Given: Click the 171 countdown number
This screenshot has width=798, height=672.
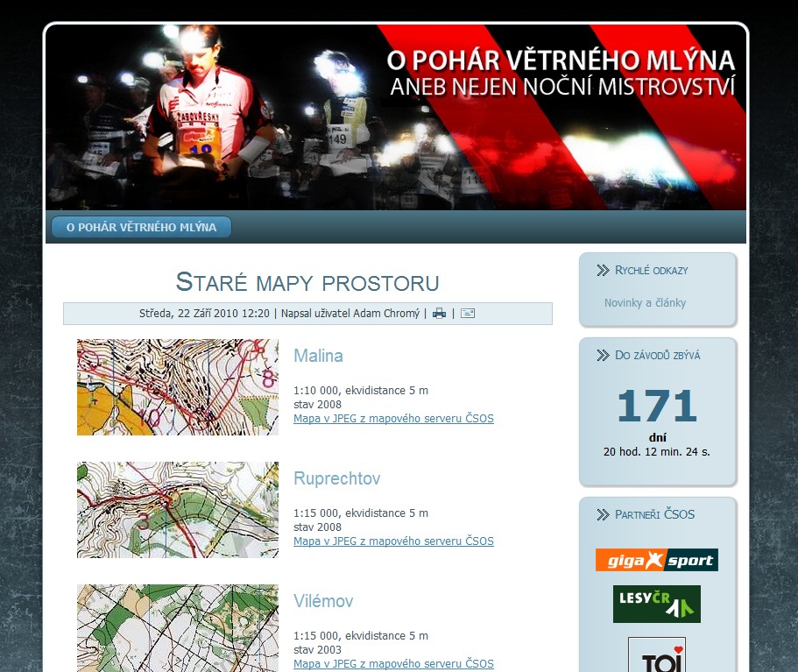Looking at the screenshot, I should (656, 406).
